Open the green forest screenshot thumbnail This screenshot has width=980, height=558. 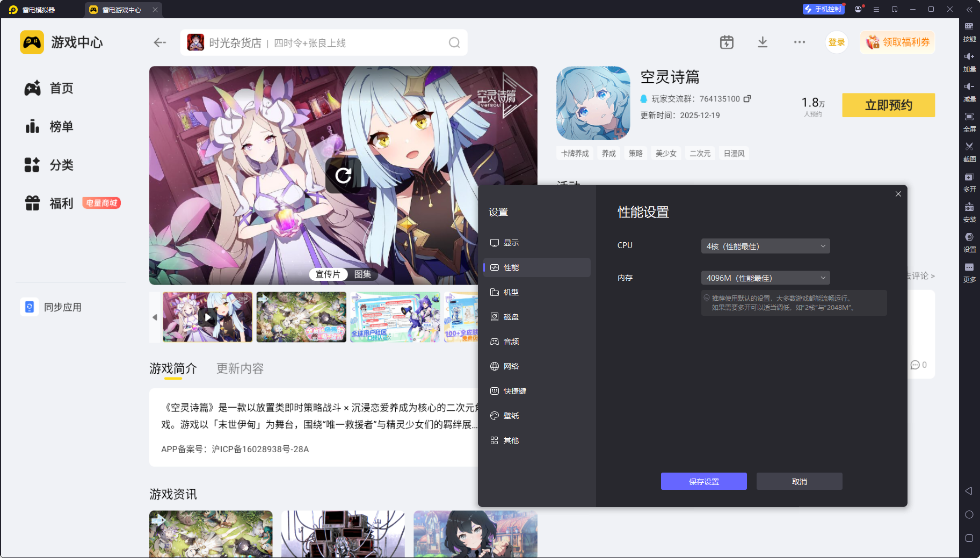coord(301,317)
